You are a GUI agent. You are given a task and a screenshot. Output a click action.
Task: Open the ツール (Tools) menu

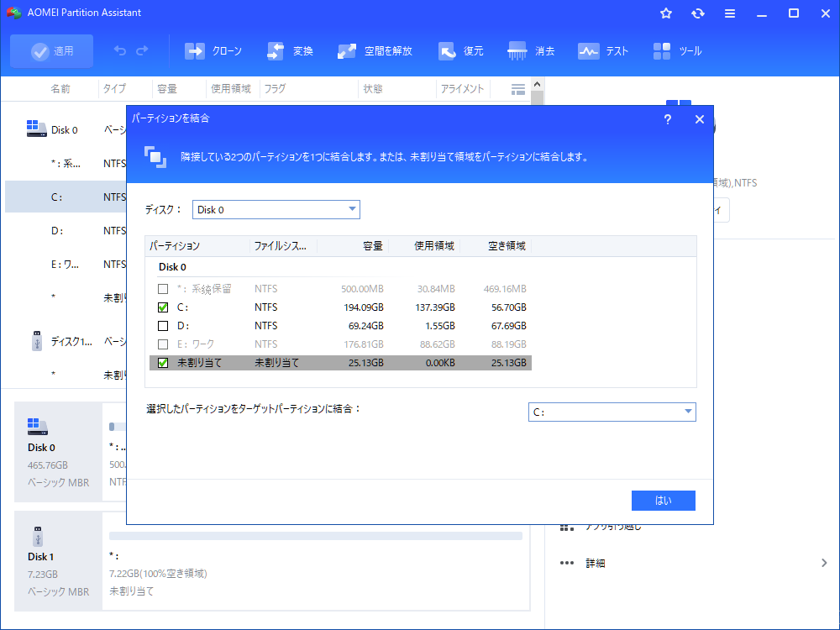tap(678, 51)
